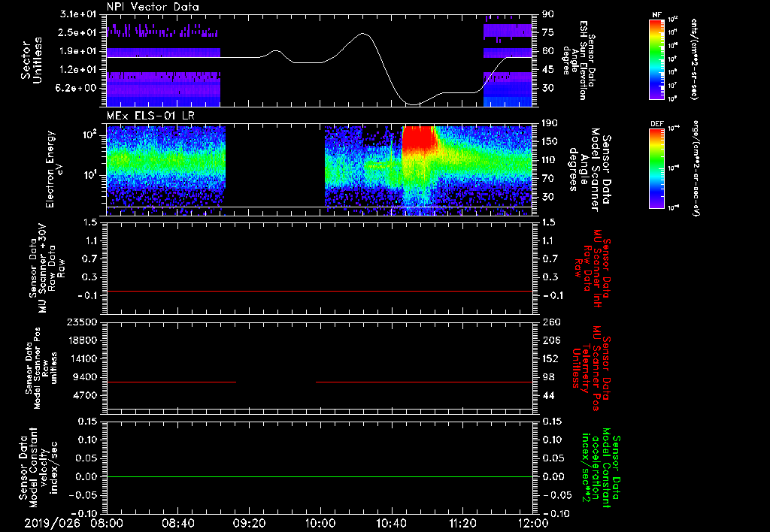Click the 44 telemetry axis tick
The width and height of the screenshot is (770, 532).
(547, 395)
